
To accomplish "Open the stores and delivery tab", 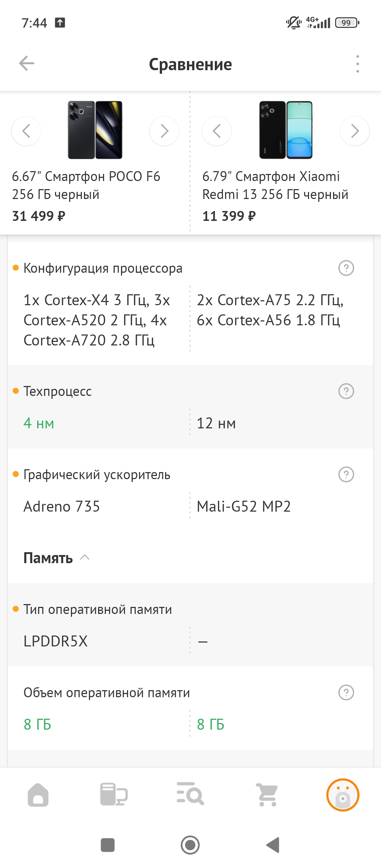I will [114, 795].
